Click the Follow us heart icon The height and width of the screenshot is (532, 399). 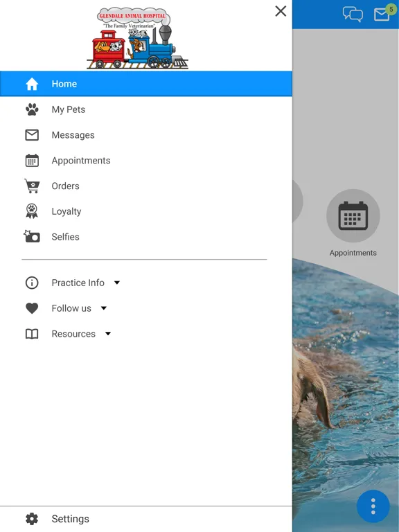click(32, 308)
